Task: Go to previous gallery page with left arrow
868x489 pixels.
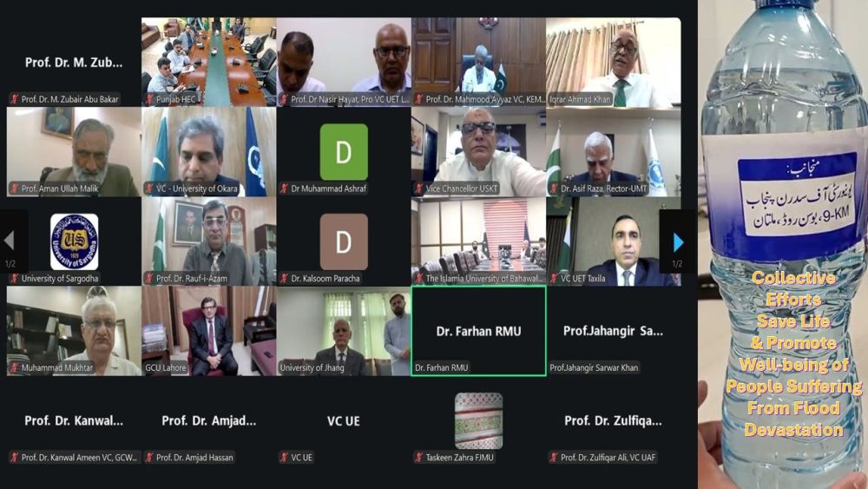Action: click(10, 241)
